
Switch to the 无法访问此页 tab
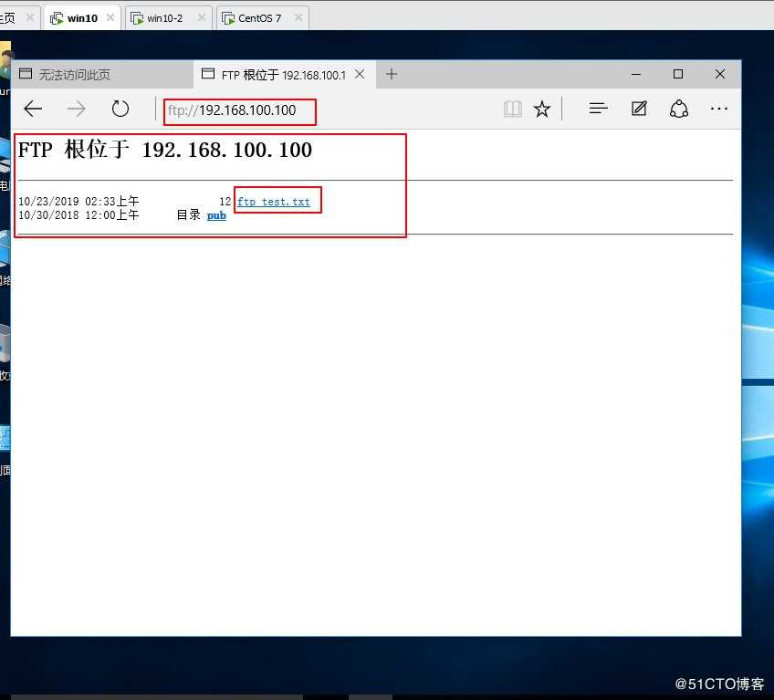102,75
